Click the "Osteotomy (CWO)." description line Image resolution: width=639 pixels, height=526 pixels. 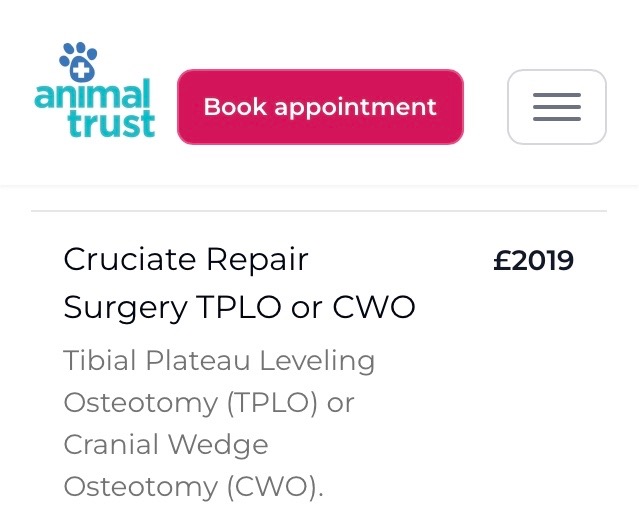coord(194,486)
